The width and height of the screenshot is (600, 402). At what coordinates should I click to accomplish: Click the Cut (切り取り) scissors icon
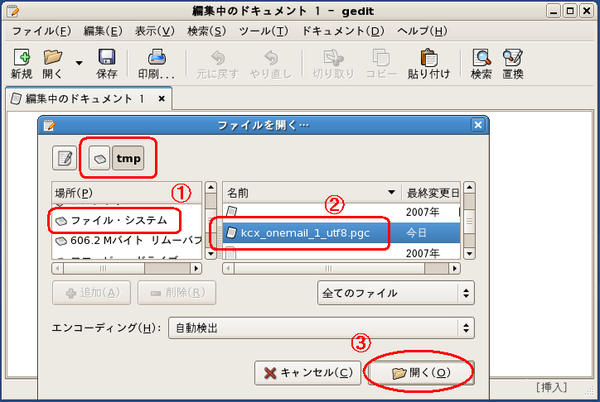pos(333,58)
